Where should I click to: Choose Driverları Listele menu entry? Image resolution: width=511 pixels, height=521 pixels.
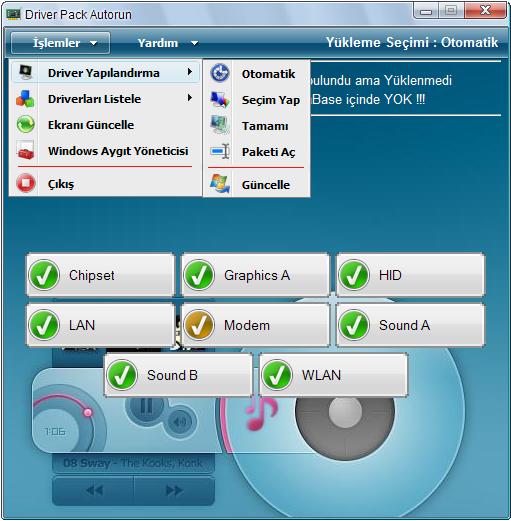click(x=106, y=99)
